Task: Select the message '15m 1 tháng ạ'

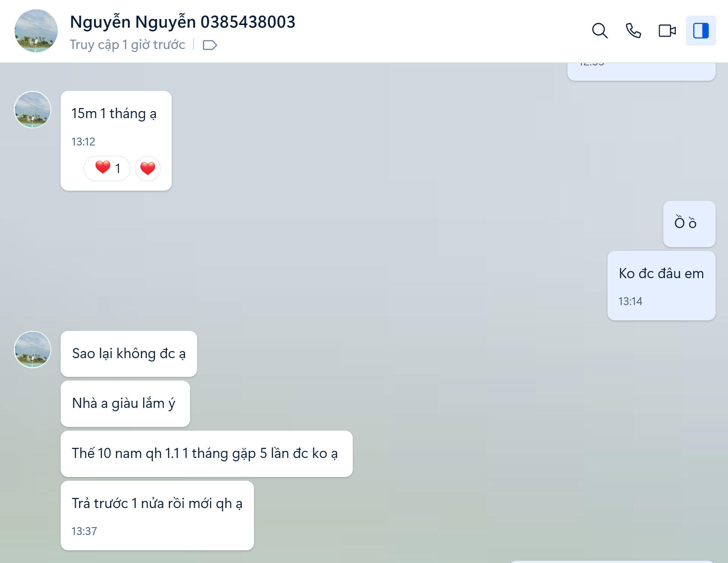Action: [114, 114]
